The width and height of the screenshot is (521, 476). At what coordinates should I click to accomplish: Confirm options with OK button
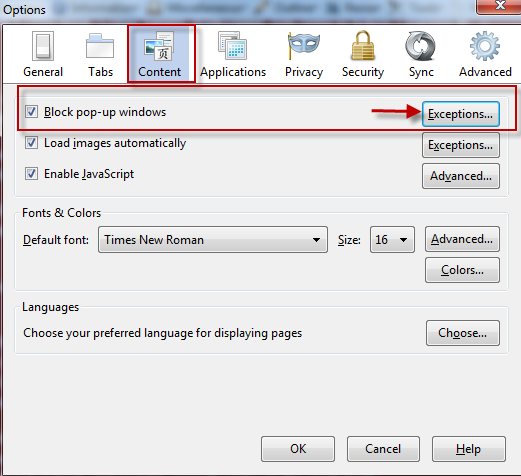click(298, 449)
